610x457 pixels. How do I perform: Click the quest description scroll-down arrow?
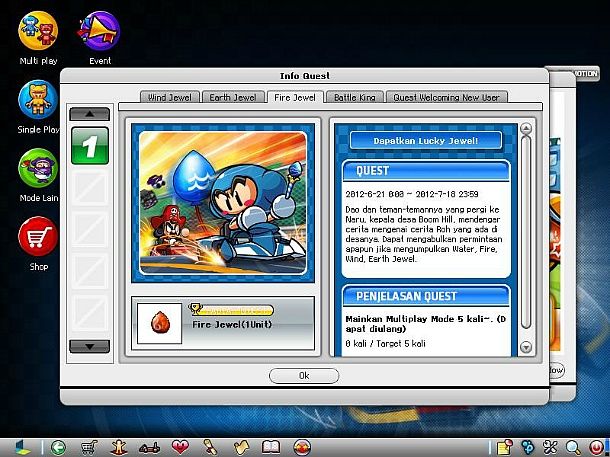(x=526, y=347)
